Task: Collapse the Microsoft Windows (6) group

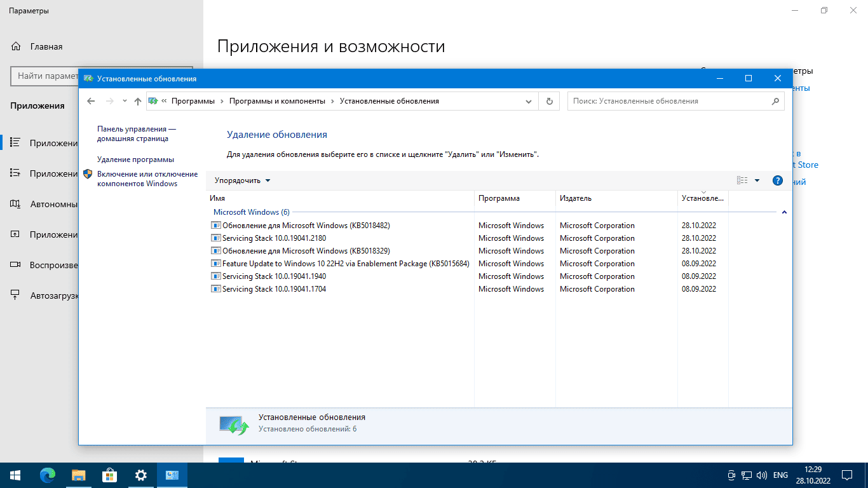Action: tap(784, 212)
